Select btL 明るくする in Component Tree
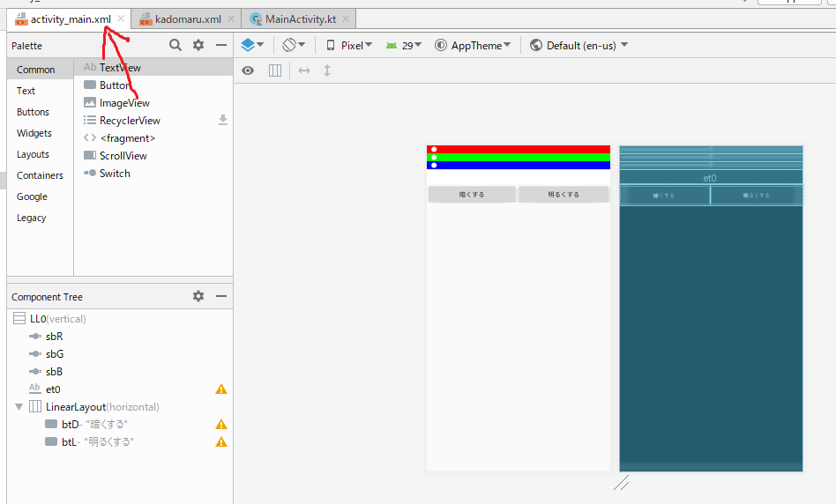836x504 pixels. coord(120,441)
